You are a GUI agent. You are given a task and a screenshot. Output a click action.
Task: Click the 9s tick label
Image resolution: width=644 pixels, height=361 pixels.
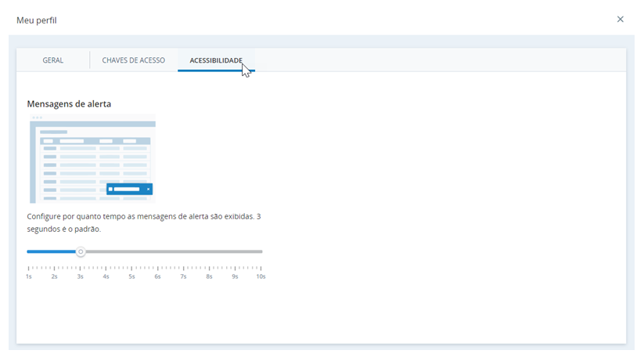235,276
